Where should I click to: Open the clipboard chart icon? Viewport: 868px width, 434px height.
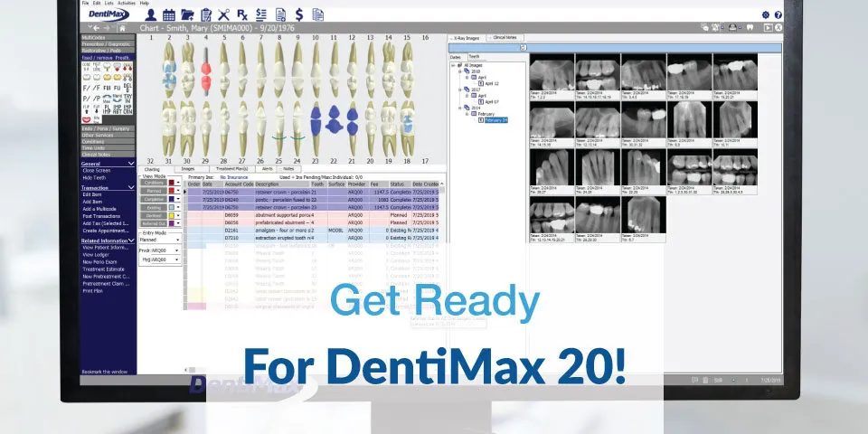pyautogui.click(x=206, y=15)
